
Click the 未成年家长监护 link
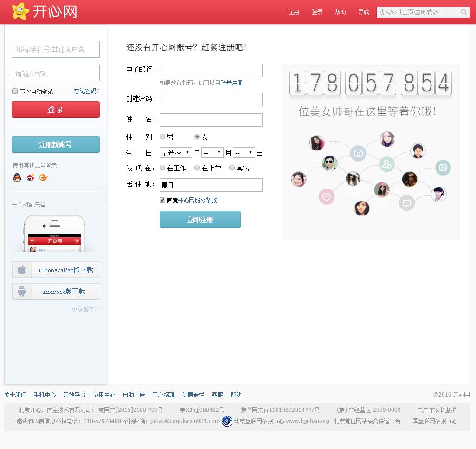coord(437,410)
